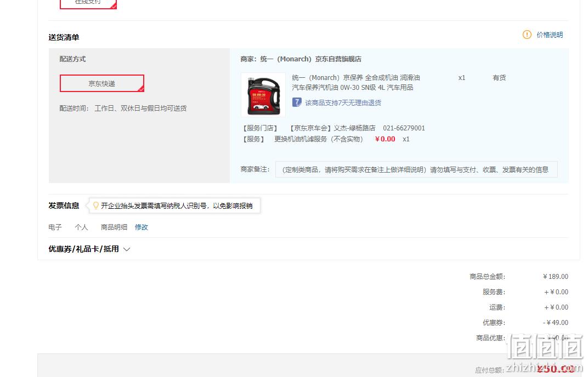
Task: Expand the 优惠券/礼品卡/抵用 section
Action: (x=89, y=249)
